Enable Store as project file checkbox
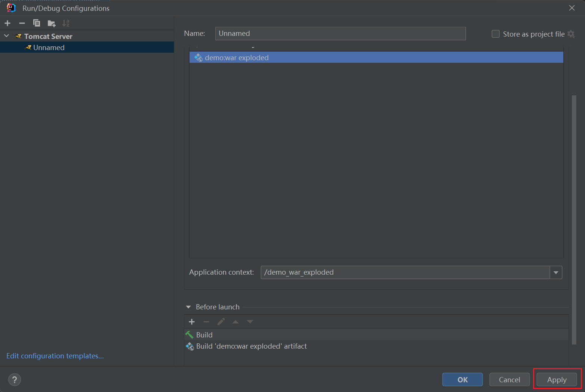This screenshot has height=392, width=585. (496, 34)
